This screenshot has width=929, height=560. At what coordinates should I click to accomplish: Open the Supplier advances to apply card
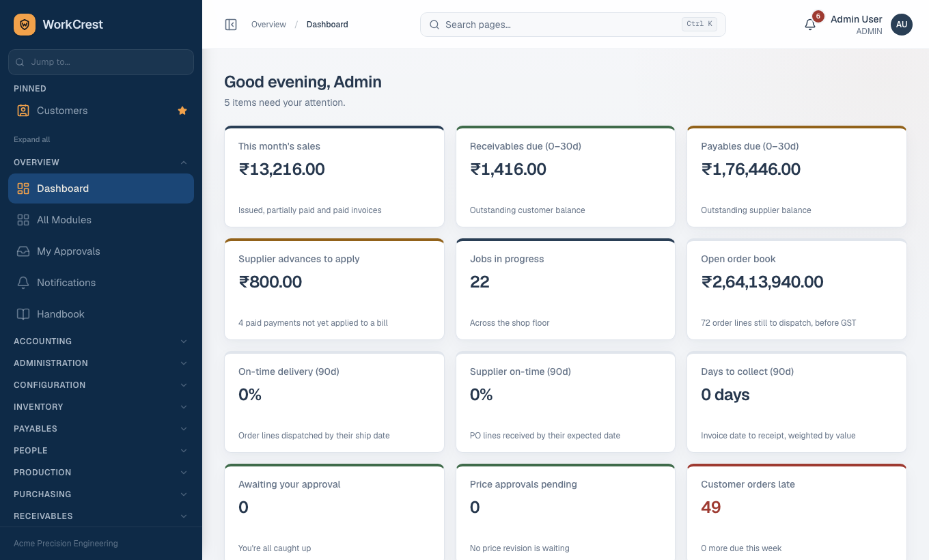(x=334, y=289)
